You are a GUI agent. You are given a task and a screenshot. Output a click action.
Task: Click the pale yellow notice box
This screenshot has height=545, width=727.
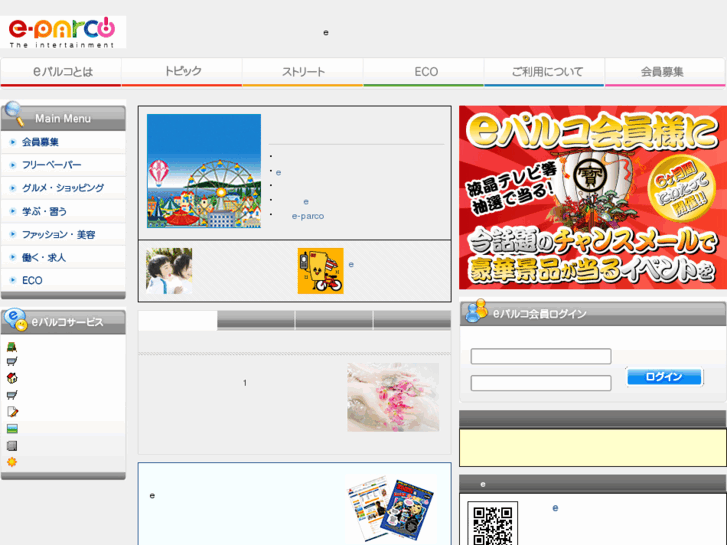pos(593,448)
